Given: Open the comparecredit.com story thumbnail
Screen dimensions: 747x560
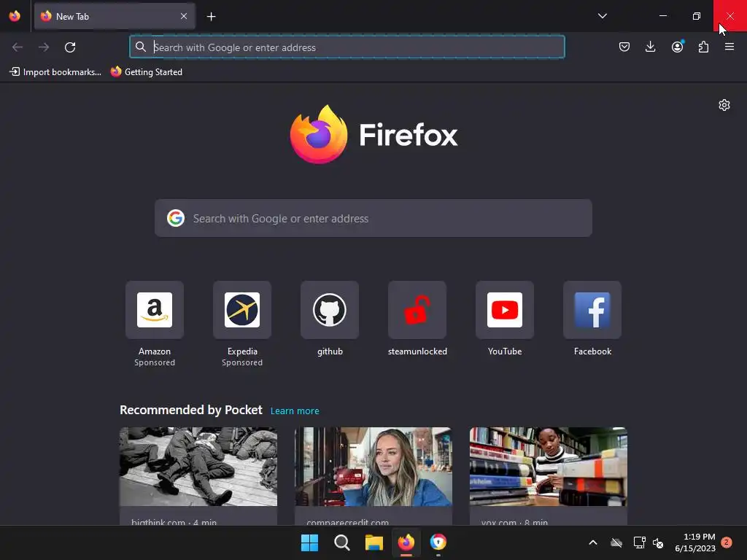Looking at the screenshot, I should [373, 467].
